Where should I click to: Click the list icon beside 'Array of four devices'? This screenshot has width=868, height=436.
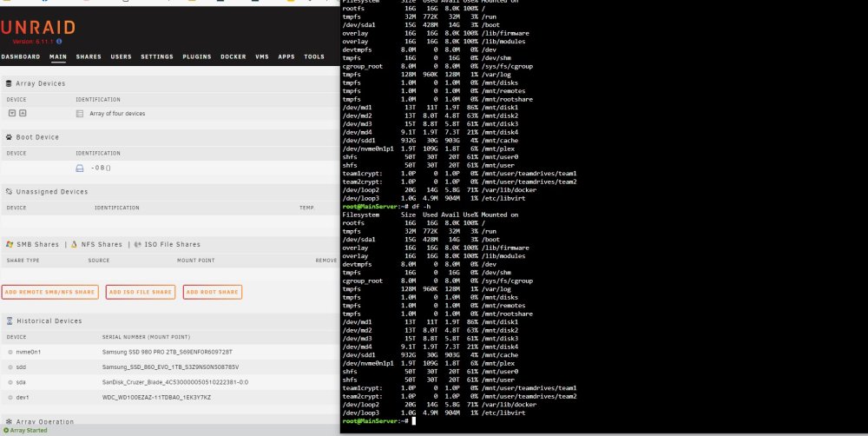(x=80, y=114)
